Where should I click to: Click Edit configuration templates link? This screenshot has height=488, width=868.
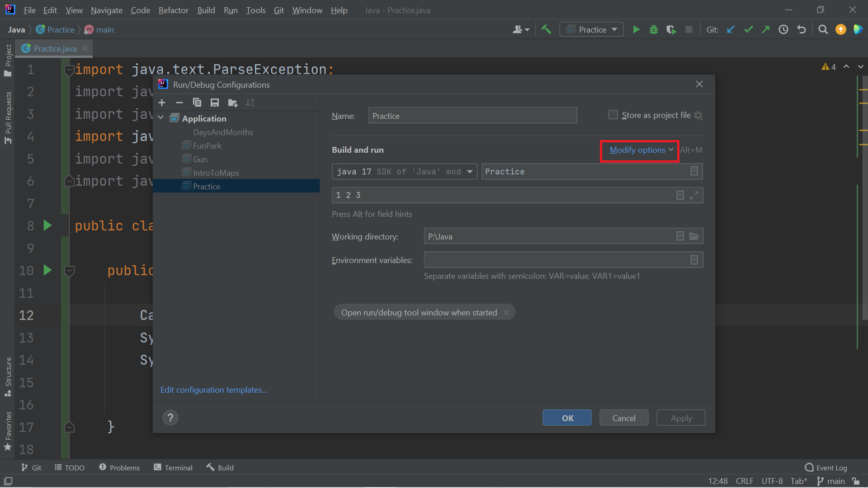click(213, 390)
